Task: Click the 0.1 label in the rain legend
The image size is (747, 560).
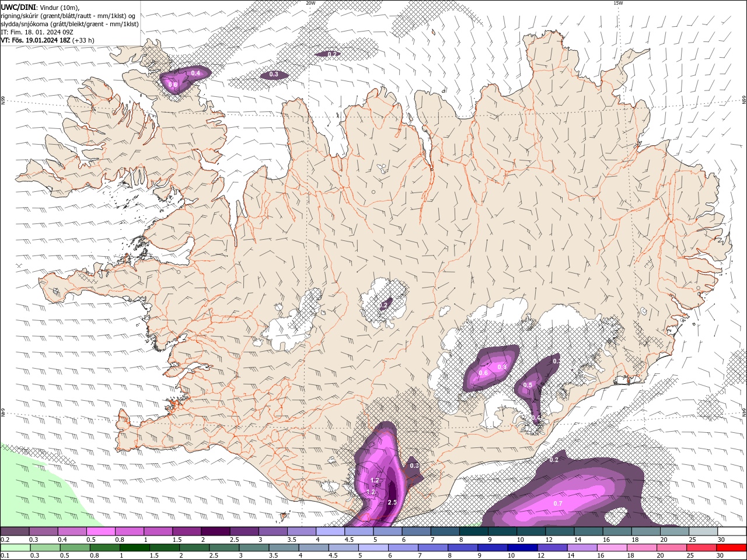Action: [x=5, y=556]
